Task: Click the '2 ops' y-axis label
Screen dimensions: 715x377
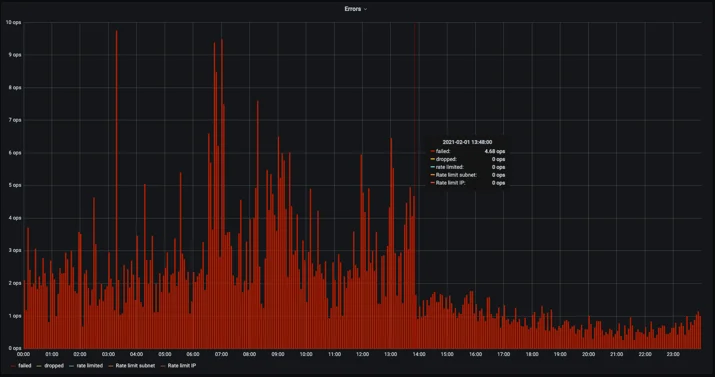Action: (14, 283)
